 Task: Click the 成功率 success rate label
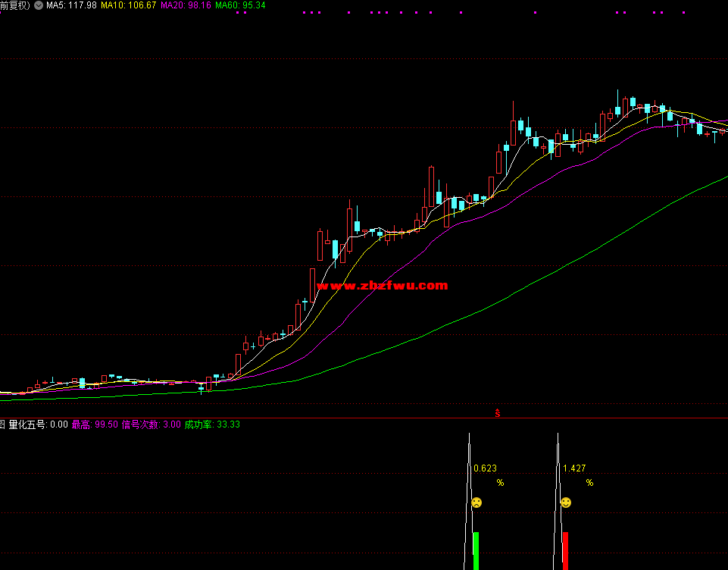(212, 424)
